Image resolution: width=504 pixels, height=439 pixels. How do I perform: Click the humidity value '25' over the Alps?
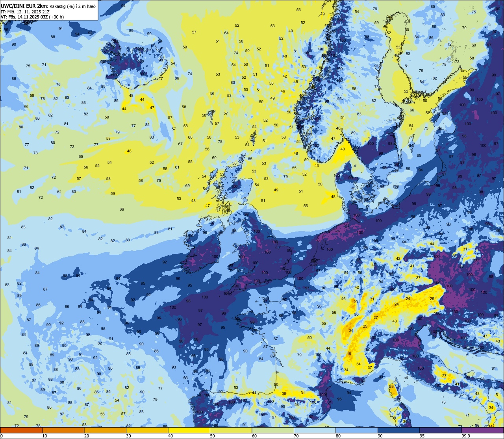365,326
